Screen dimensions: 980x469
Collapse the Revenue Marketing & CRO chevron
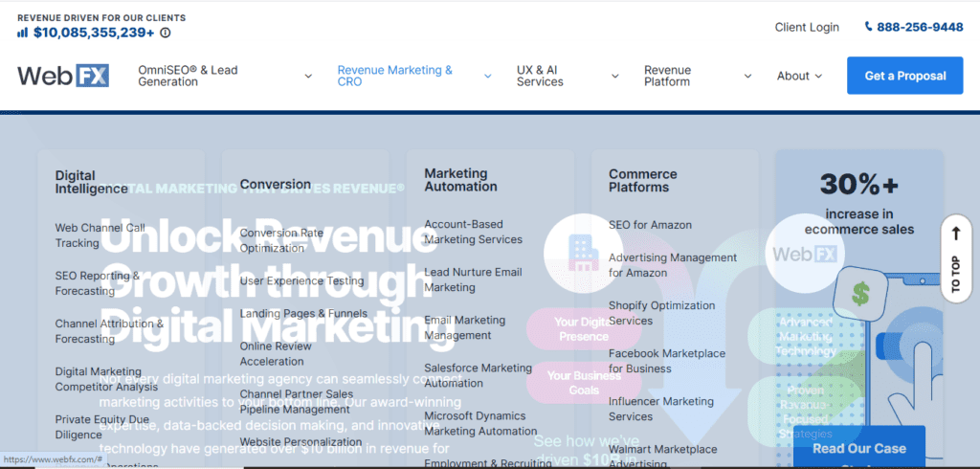click(488, 77)
